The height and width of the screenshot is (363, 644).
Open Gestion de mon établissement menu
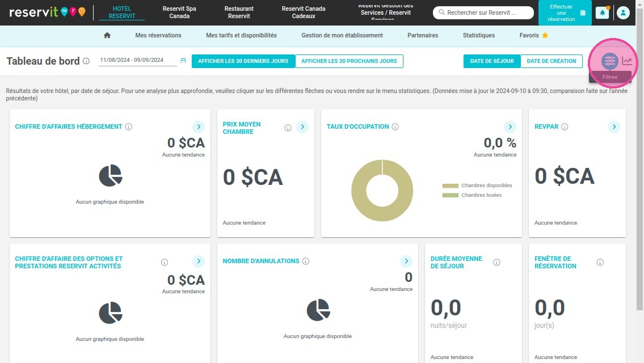click(342, 35)
